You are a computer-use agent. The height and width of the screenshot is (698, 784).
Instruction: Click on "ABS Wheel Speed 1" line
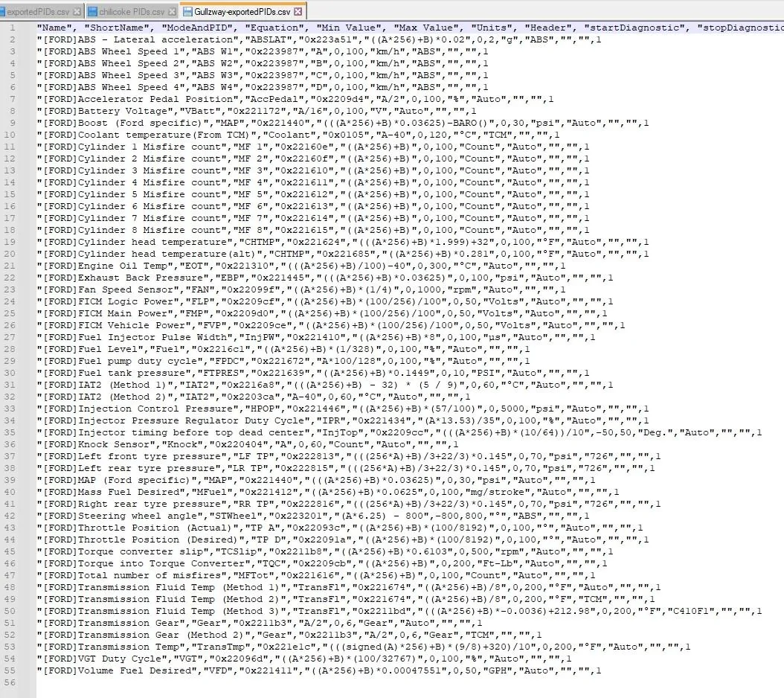click(x=262, y=51)
